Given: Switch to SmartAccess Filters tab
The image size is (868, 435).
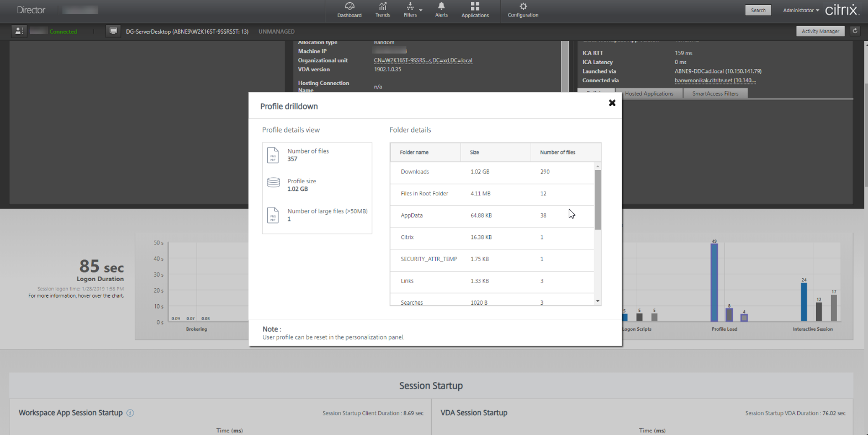Looking at the screenshot, I should [x=715, y=94].
